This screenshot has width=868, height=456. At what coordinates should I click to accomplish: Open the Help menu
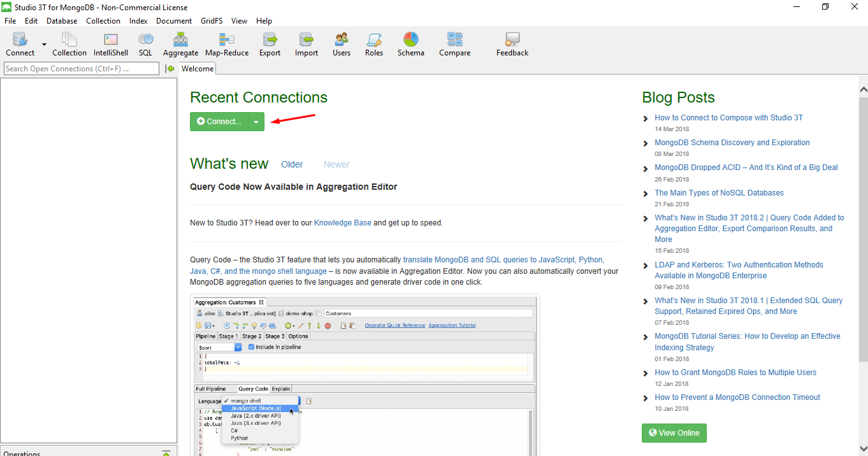264,21
